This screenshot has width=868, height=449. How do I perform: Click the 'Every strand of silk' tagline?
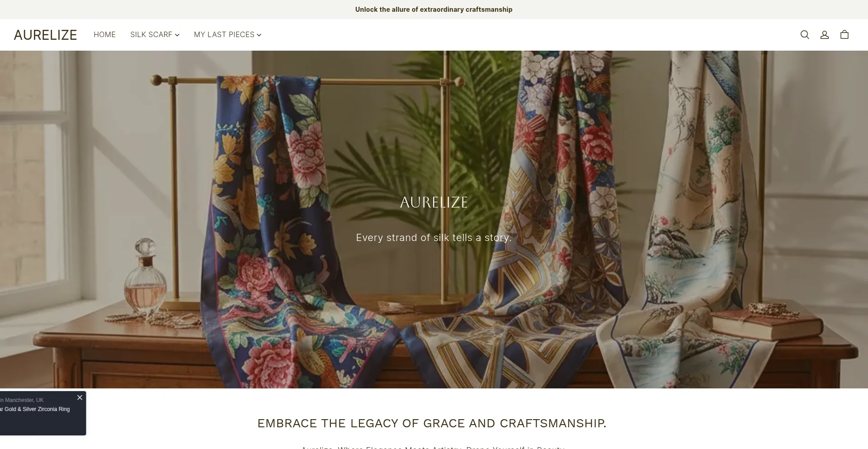[434, 238]
